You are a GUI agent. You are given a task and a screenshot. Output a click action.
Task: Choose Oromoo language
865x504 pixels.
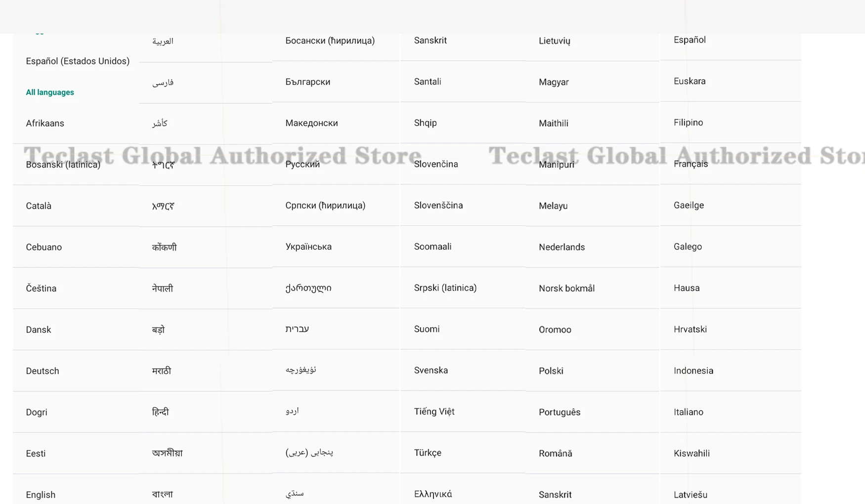coord(555,330)
